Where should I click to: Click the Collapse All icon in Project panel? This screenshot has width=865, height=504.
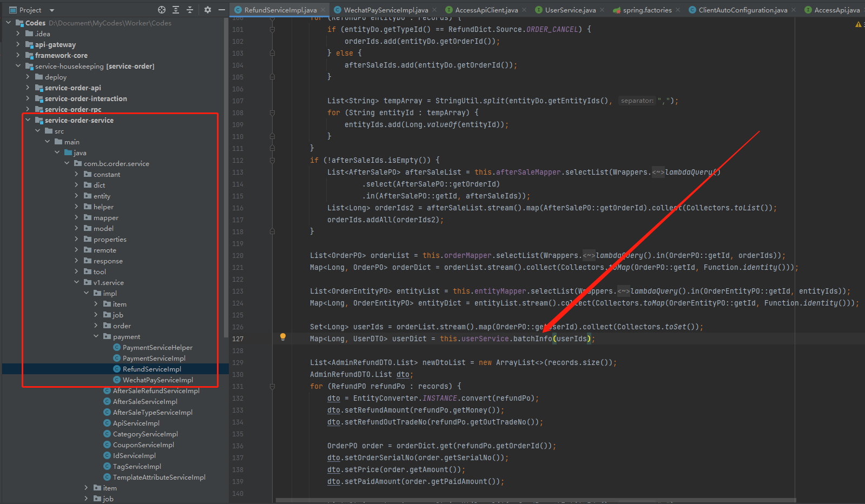[x=190, y=10]
